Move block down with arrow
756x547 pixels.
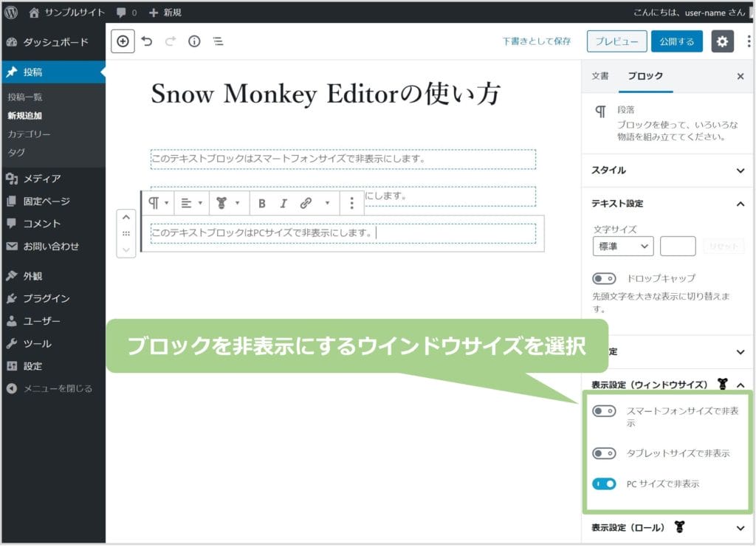point(126,250)
